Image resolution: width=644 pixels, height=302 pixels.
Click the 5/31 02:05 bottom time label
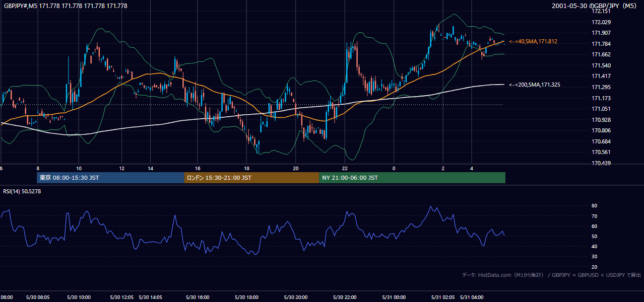click(x=443, y=297)
